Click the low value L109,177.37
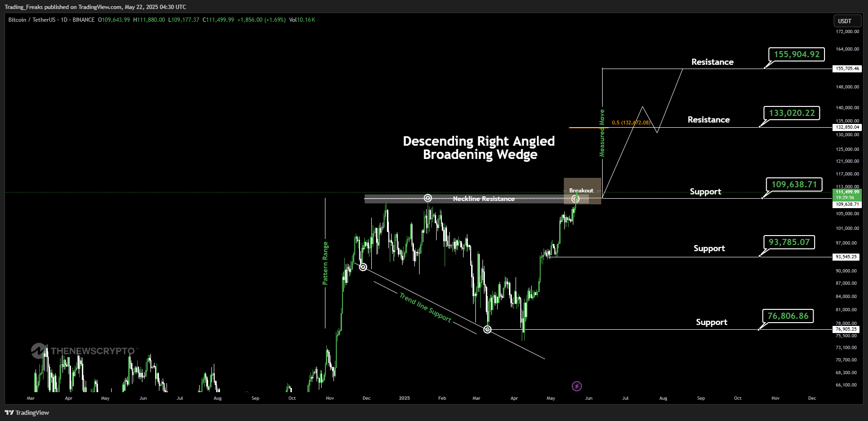This screenshot has height=421, width=868. pyautogui.click(x=184, y=20)
